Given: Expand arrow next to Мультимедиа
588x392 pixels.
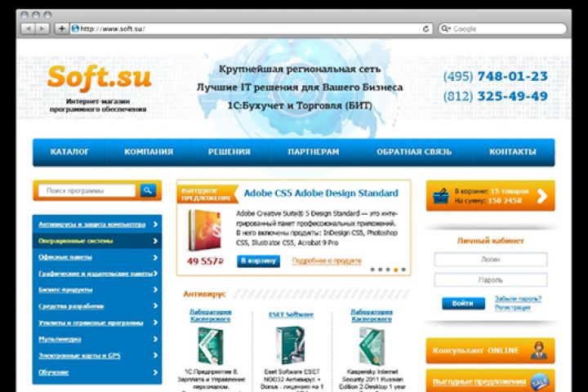Looking at the screenshot, I should (155, 339).
